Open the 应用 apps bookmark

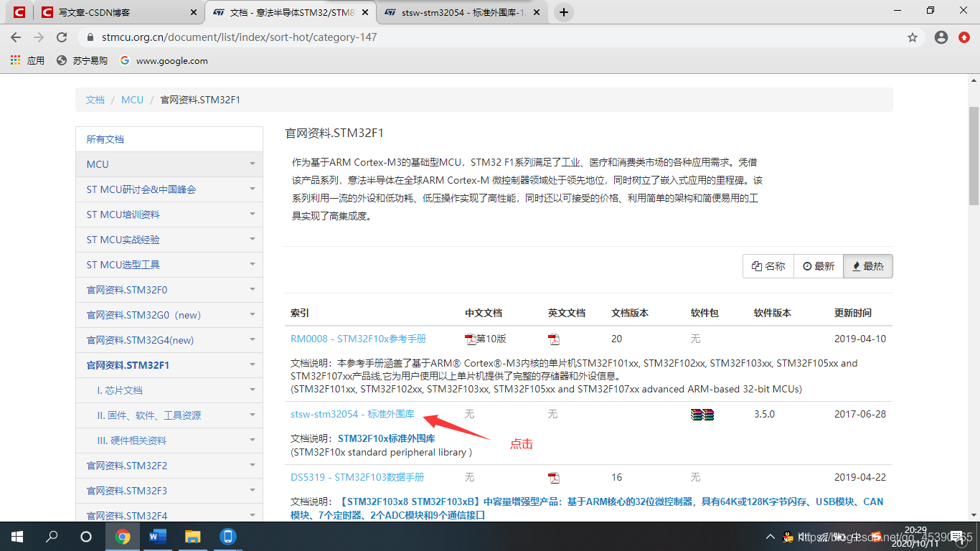click(x=28, y=61)
